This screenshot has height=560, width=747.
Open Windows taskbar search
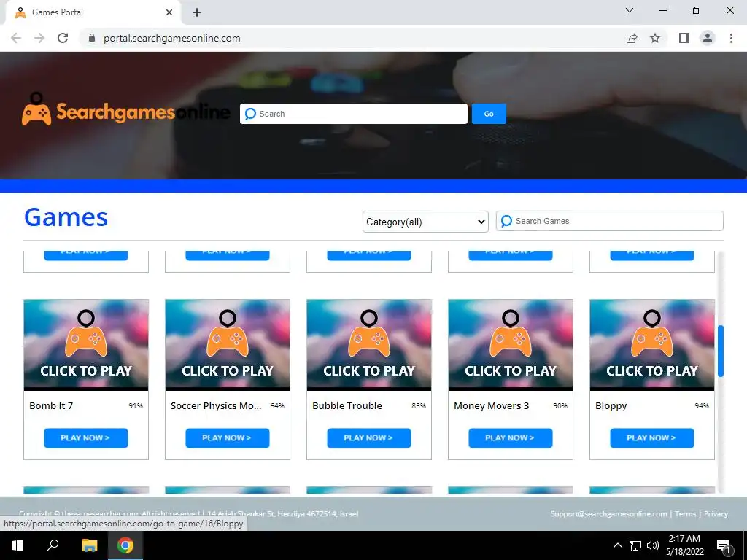click(53, 545)
